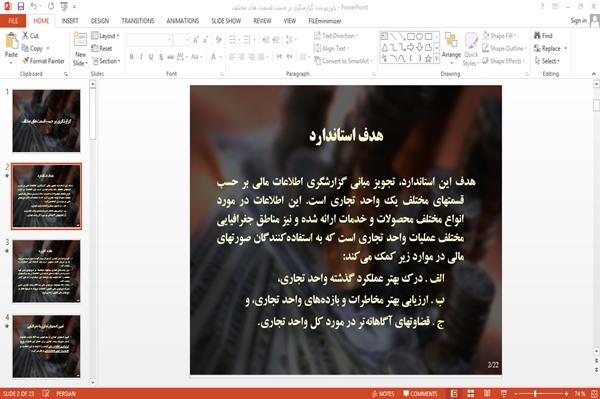Click the Redo icon in quick access toolbar
This screenshot has height=399, width=600.
[51, 6]
